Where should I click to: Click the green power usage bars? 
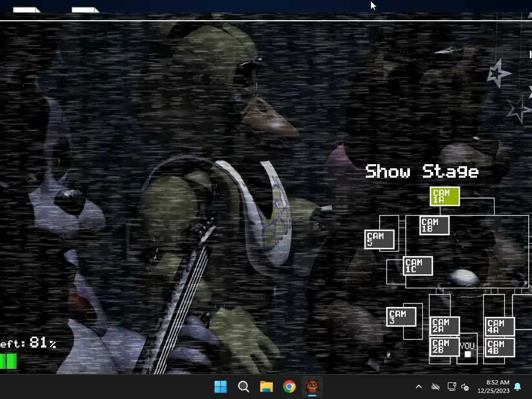click(8, 362)
